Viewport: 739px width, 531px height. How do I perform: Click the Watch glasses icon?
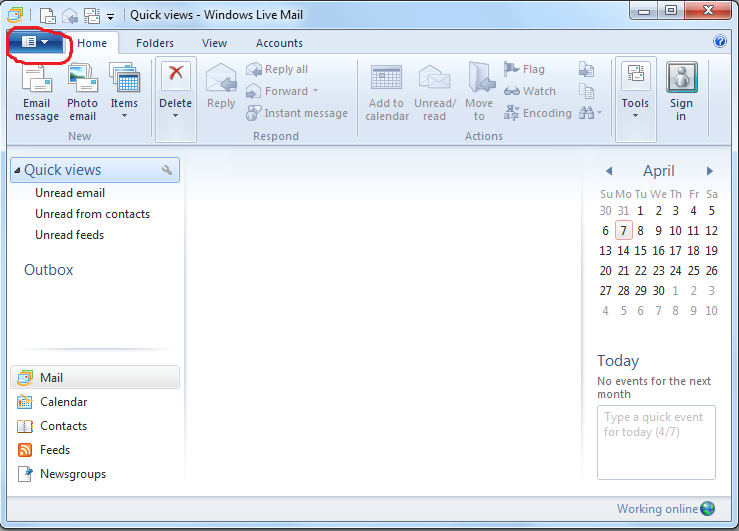tap(512, 91)
